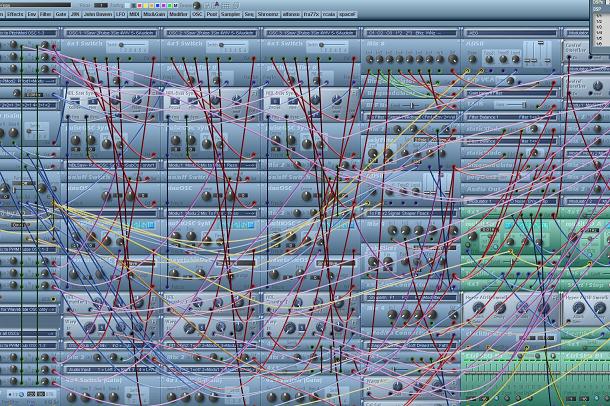
Task: Pick the blue cable color swatch
Action: pyautogui.click(x=158, y=5)
